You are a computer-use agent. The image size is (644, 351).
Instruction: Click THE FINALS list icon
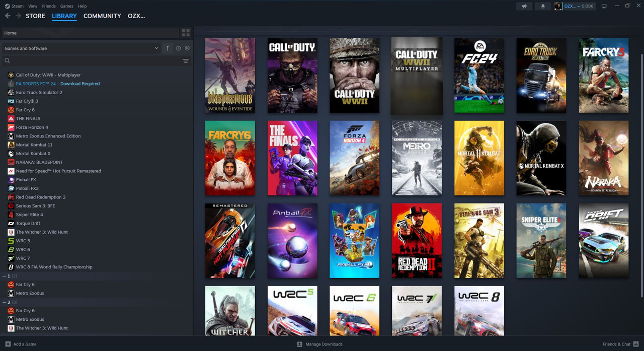pos(11,119)
